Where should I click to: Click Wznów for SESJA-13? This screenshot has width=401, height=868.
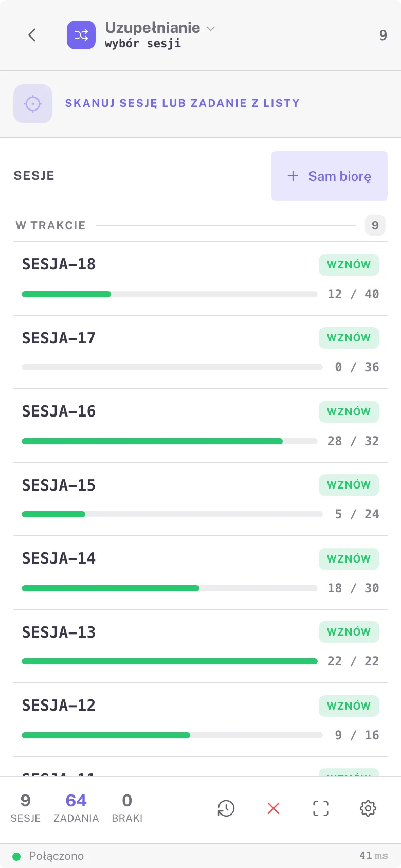349,632
